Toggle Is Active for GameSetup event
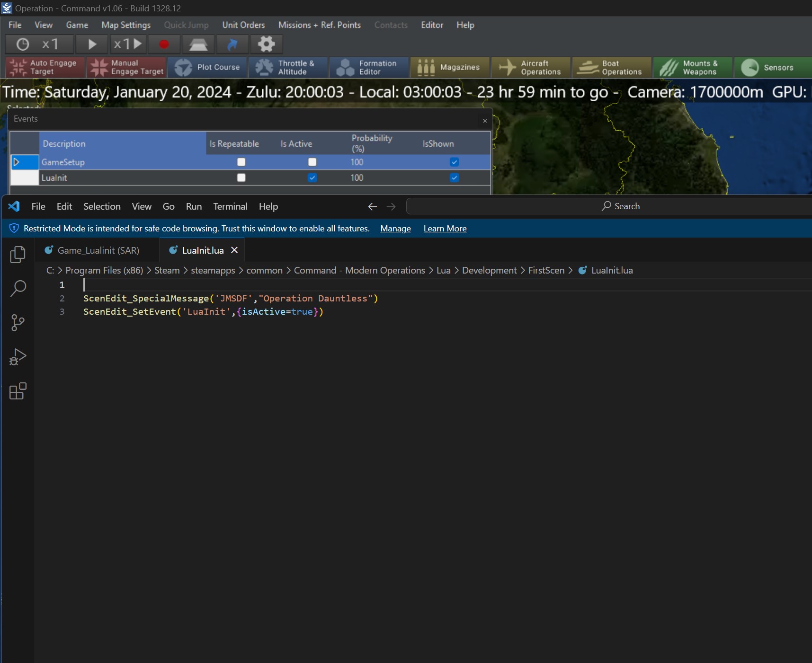 312,162
